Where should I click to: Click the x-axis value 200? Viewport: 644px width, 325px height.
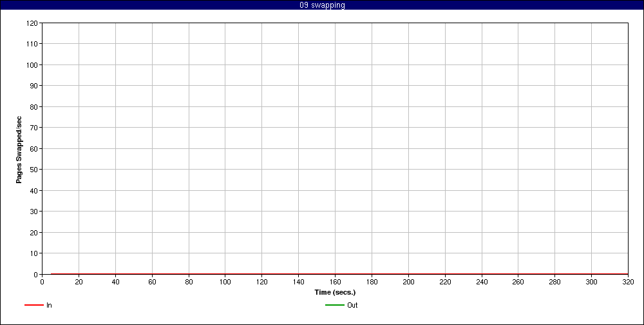408,282
